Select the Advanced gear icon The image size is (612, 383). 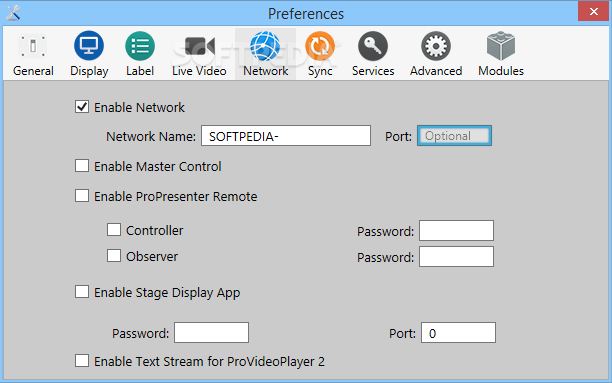[x=436, y=46]
